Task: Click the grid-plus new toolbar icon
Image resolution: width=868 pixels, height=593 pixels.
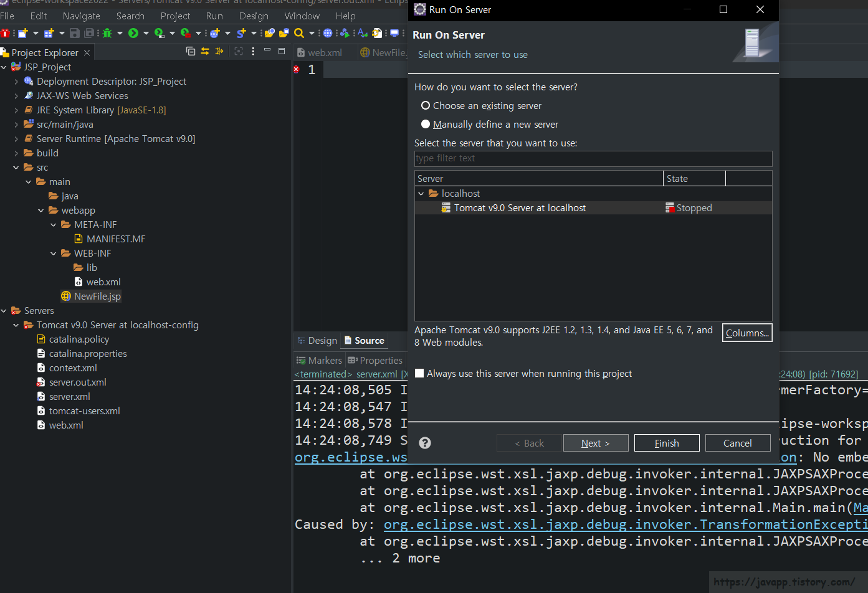Action: (49, 33)
